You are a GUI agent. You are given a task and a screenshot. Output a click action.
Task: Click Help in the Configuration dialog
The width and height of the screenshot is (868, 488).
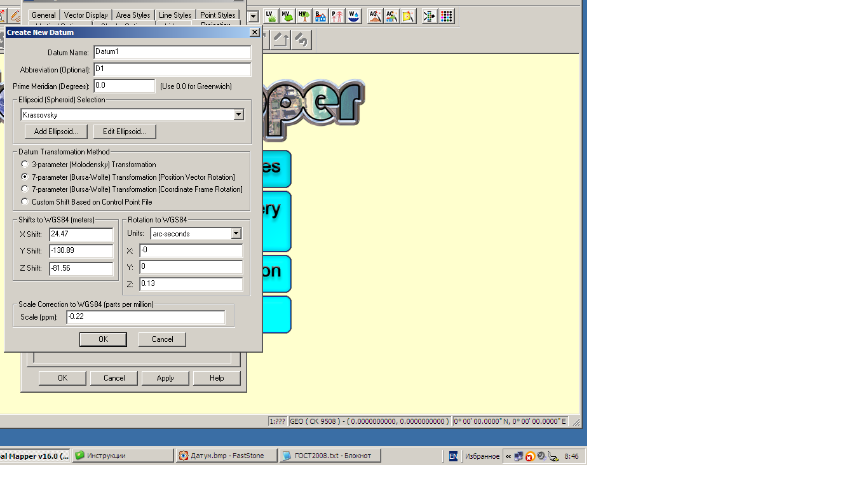point(217,378)
